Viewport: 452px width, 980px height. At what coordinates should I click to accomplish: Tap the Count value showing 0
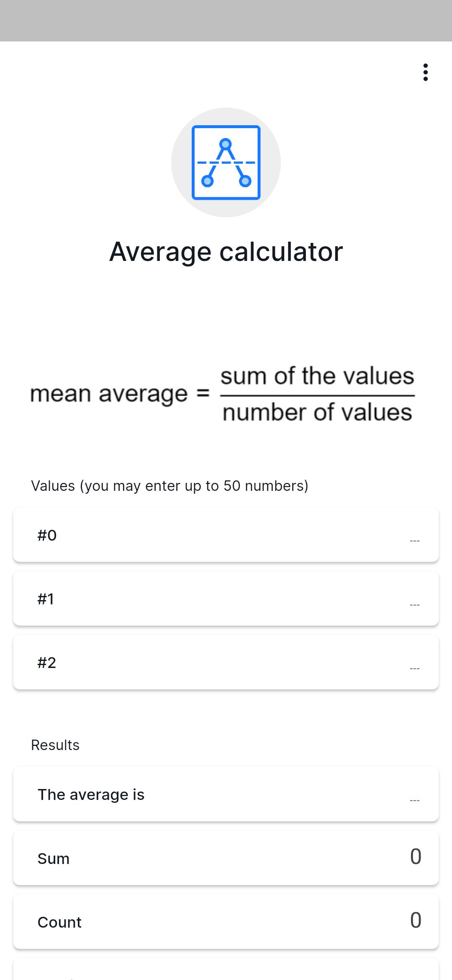[x=416, y=920]
